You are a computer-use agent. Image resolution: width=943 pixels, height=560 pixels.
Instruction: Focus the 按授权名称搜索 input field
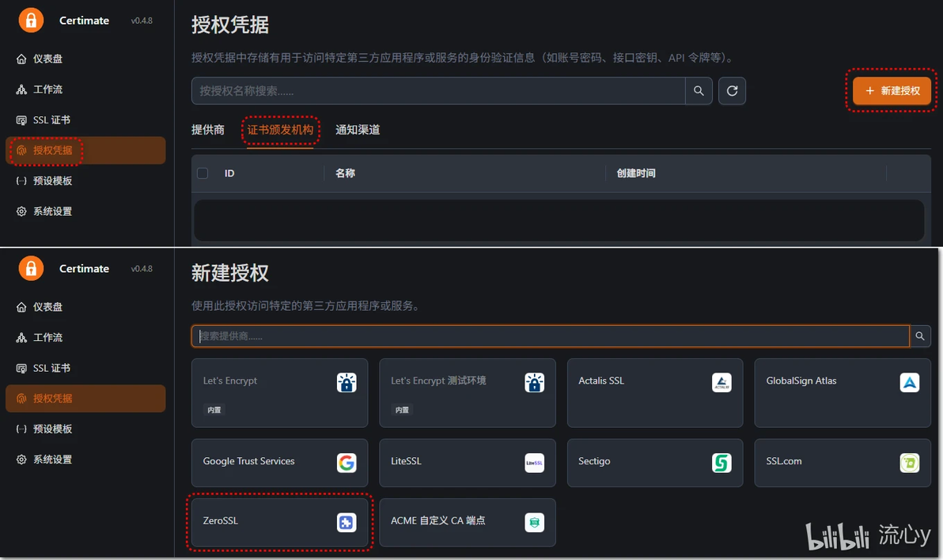(438, 91)
